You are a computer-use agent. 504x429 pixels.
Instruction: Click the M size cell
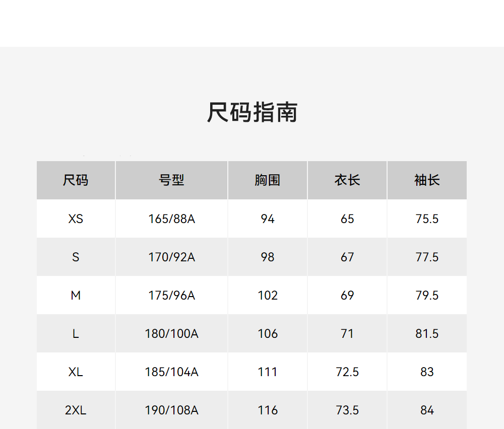pyautogui.click(x=76, y=296)
